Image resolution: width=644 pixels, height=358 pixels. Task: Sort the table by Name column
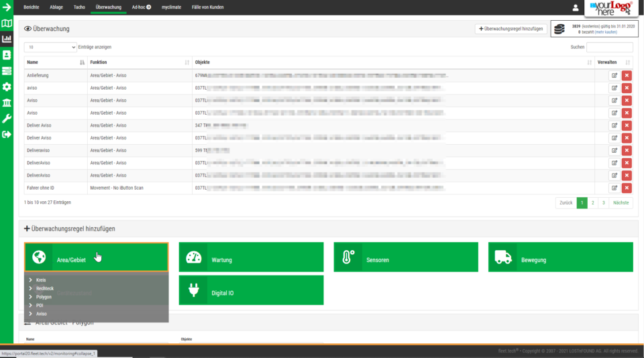55,62
